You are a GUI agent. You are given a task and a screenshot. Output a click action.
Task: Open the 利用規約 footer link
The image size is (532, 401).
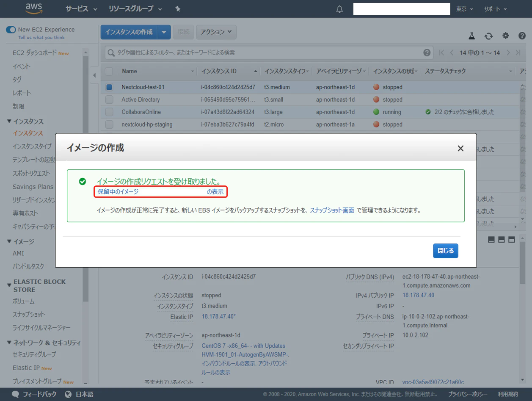click(508, 394)
